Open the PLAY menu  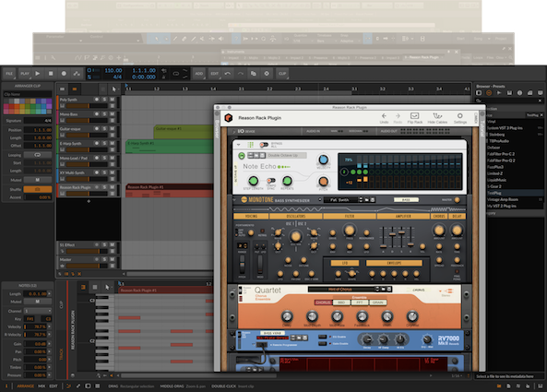25,74
